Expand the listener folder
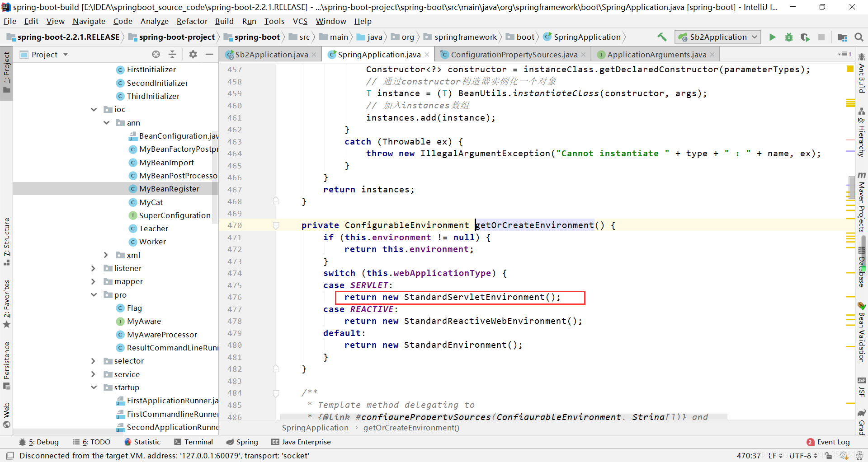The height and width of the screenshot is (462, 868). (94, 268)
